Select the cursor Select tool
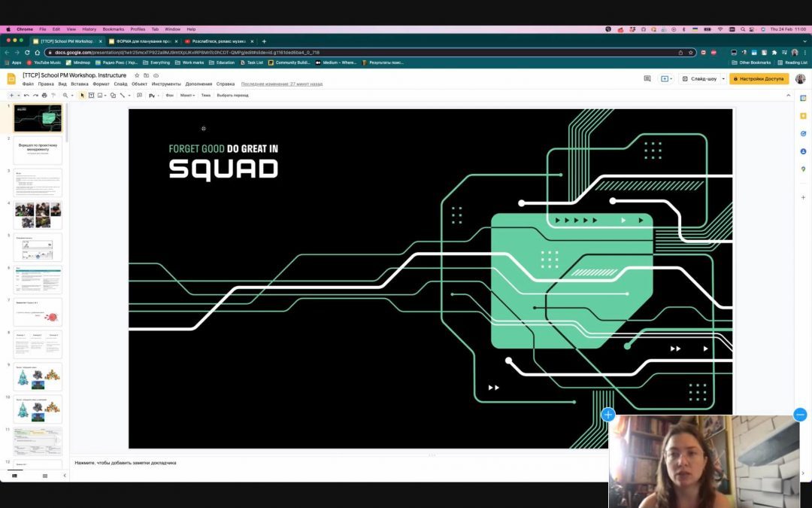Viewport: 812px width, 508px height. click(x=82, y=96)
